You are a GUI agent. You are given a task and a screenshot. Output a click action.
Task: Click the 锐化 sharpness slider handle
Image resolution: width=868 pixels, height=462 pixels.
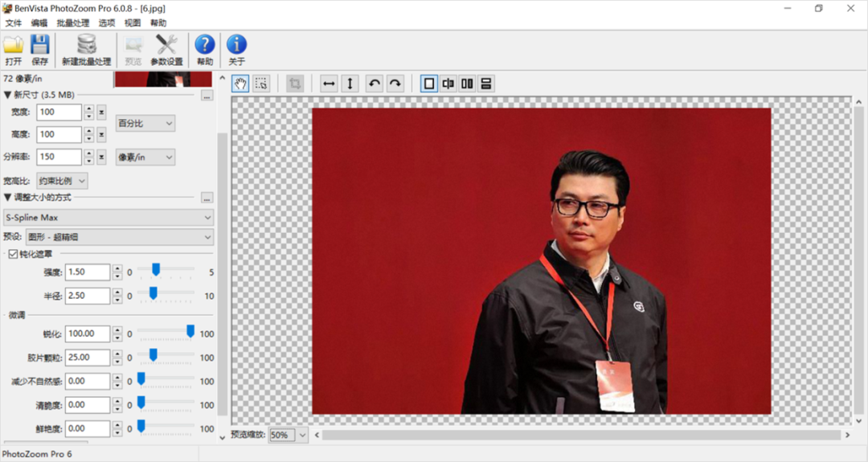[190, 331]
